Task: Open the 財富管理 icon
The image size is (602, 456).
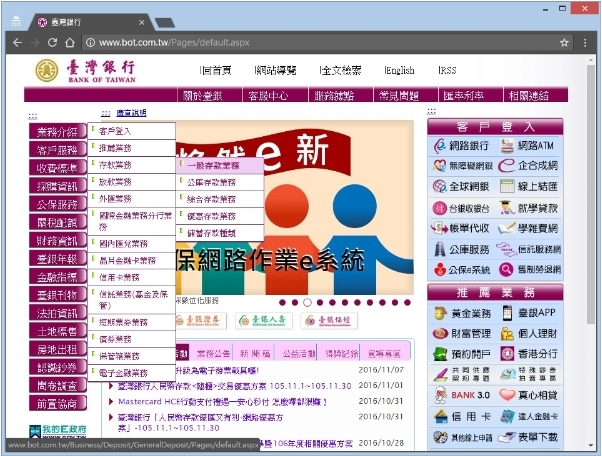Action: pyautogui.click(x=440, y=334)
